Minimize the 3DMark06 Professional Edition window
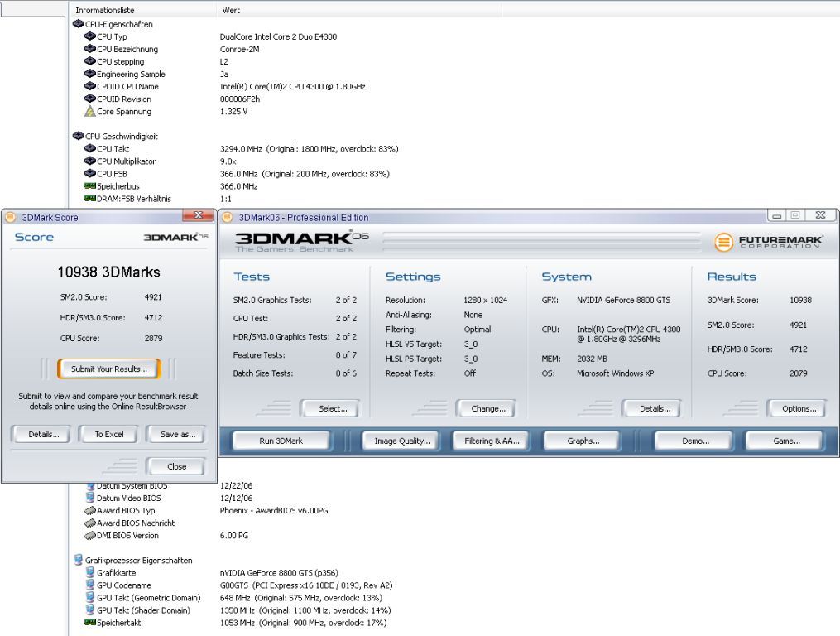This screenshot has width=840, height=636. click(776, 215)
